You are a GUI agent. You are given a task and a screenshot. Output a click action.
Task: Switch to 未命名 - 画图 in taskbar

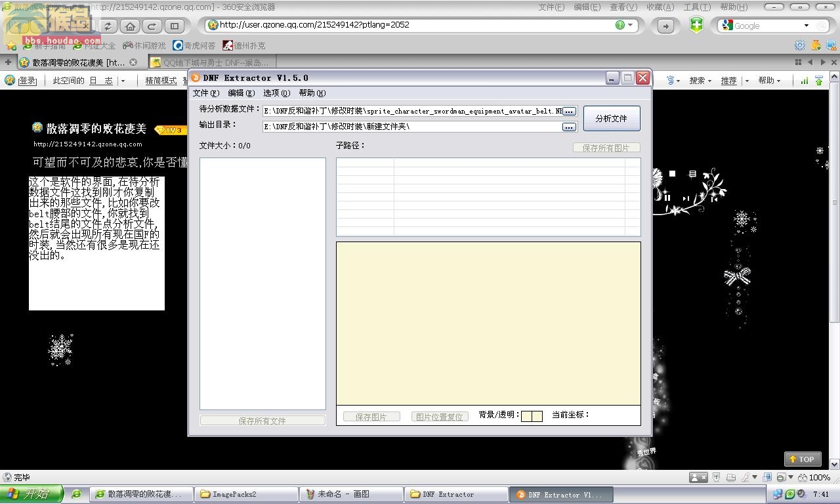tap(352, 494)
